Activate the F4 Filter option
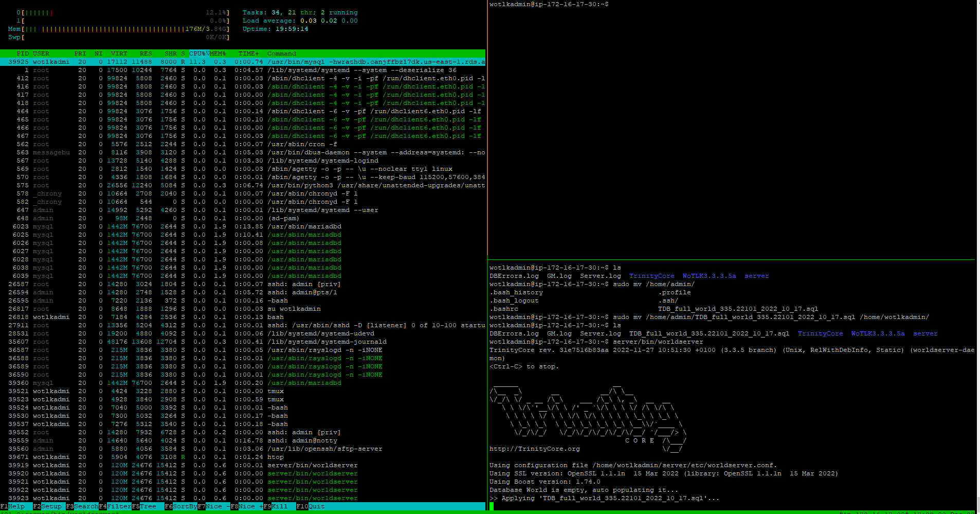Viewport: 980px width, 514px height. [x=119, y=506]
